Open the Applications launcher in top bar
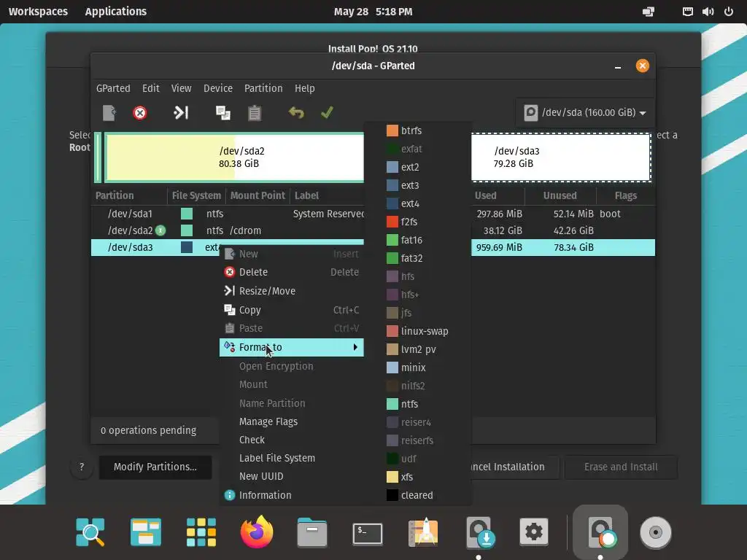Viewport: 747px width, 560px height. [116, 12]
